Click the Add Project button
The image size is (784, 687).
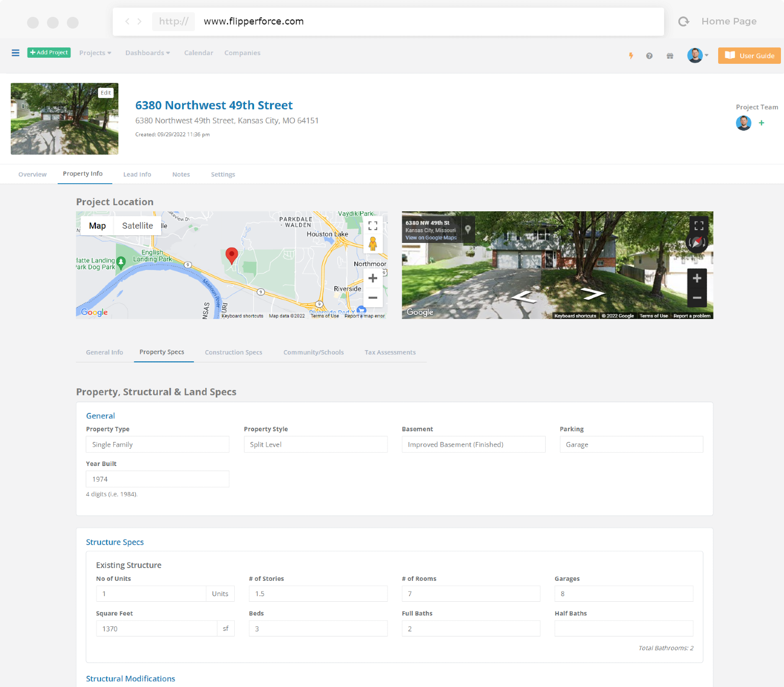tap(48, 52)
